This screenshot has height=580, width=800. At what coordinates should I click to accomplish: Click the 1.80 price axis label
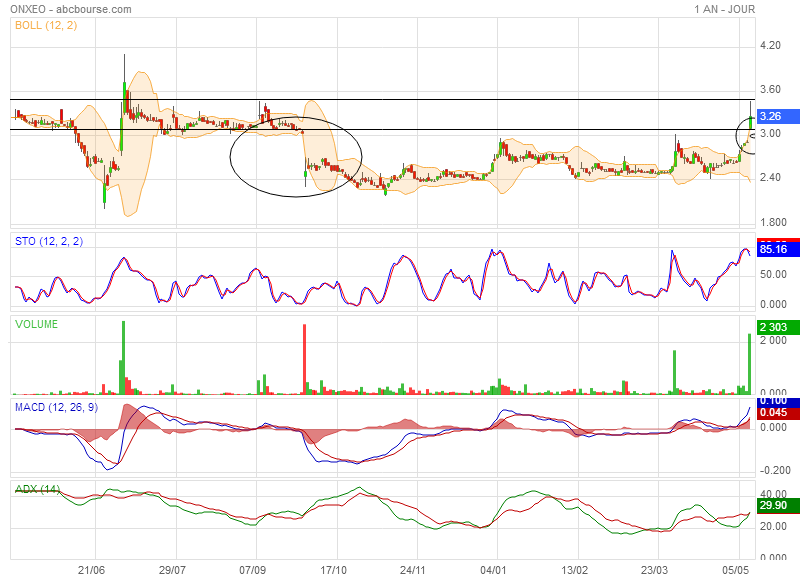pos(770,222)
